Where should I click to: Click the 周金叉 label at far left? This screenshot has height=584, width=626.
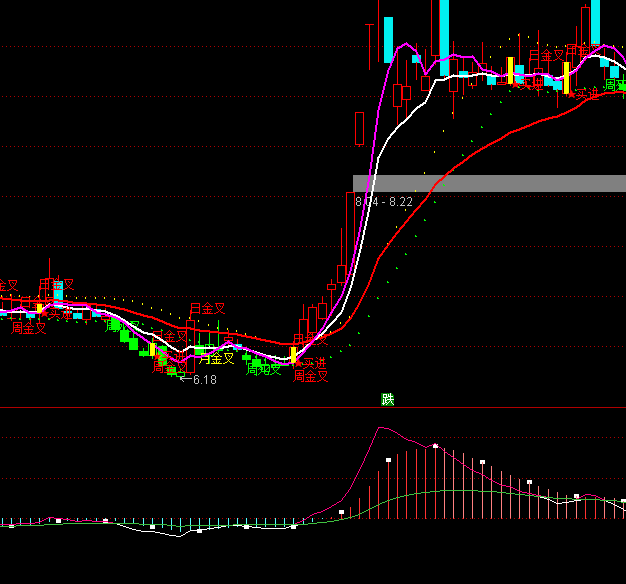click(29, 327)
